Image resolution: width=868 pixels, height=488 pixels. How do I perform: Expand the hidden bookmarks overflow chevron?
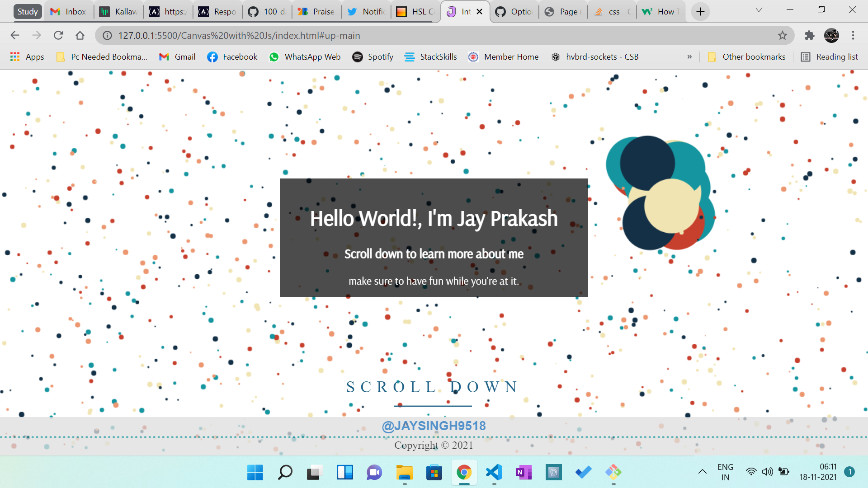click(x=689, y=56)
